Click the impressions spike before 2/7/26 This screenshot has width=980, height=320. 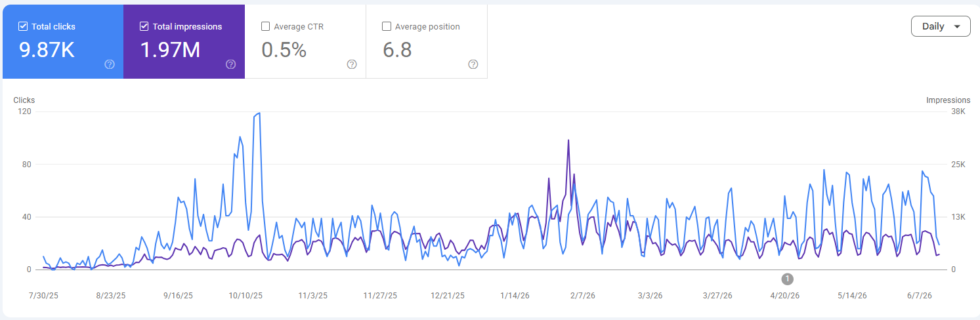(568, 140)
